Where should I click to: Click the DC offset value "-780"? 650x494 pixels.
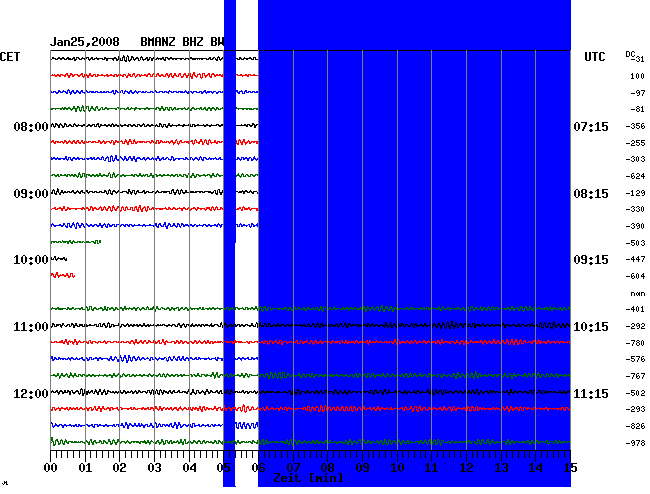(x=635, y=343)
